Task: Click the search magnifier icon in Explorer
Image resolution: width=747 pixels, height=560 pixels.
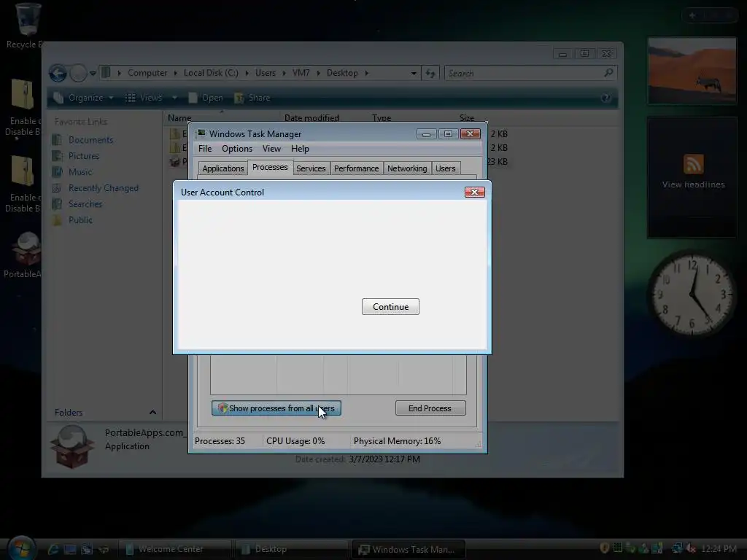Action: tap(608, 73)
